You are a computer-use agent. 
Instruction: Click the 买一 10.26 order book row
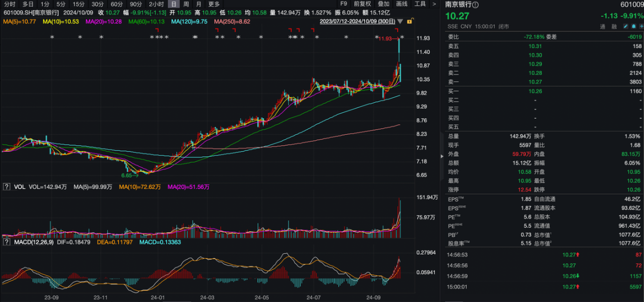click(x=544, y=91)
